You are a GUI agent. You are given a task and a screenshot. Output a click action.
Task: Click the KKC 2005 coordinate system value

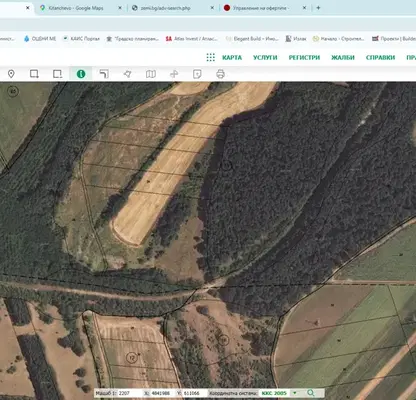(274, 393)
